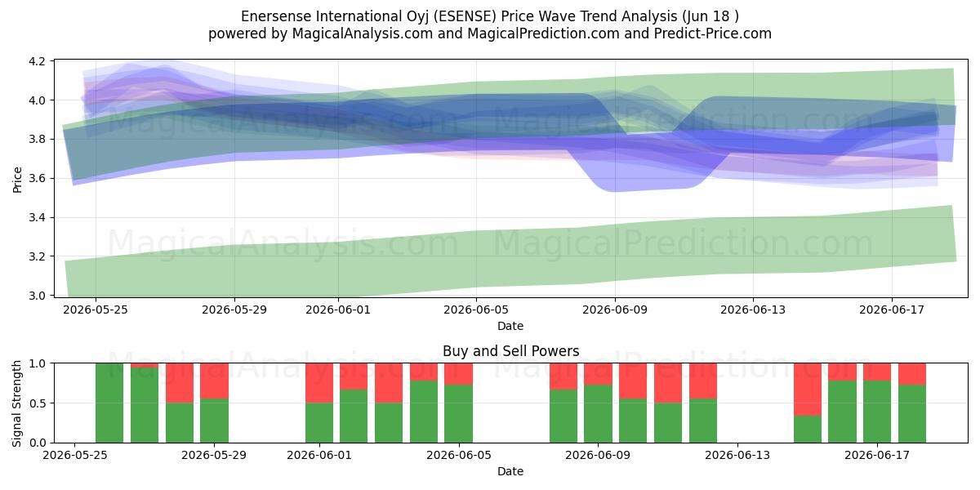
Task: Click the 2026-06-17 tick under the Buy and Sell Powers chart
Action: pos(877,457)
